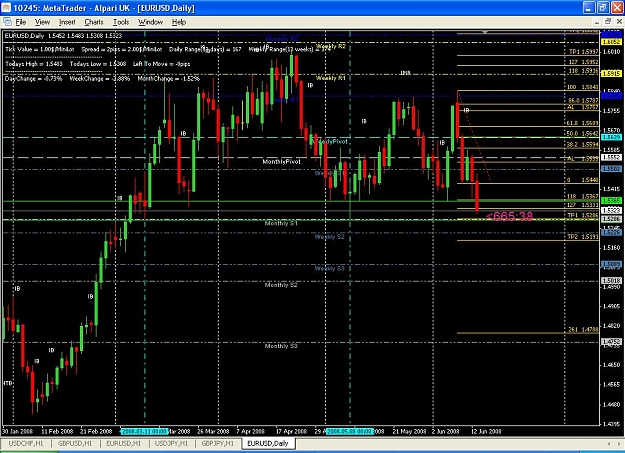The width and height of the screenshot is (625, 453).
Task: Click the yellow 1.5915 price label
Action: pos(611,73)
